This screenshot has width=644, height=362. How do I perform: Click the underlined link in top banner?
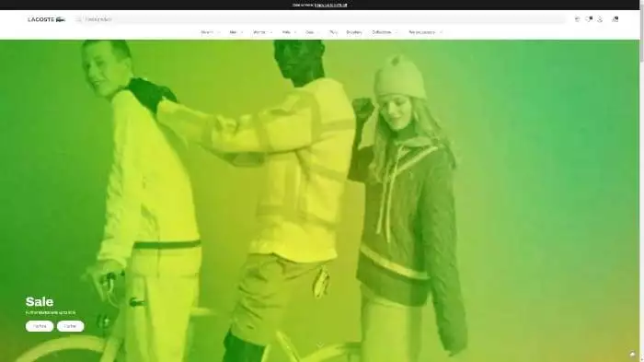(x=330, y=5)
